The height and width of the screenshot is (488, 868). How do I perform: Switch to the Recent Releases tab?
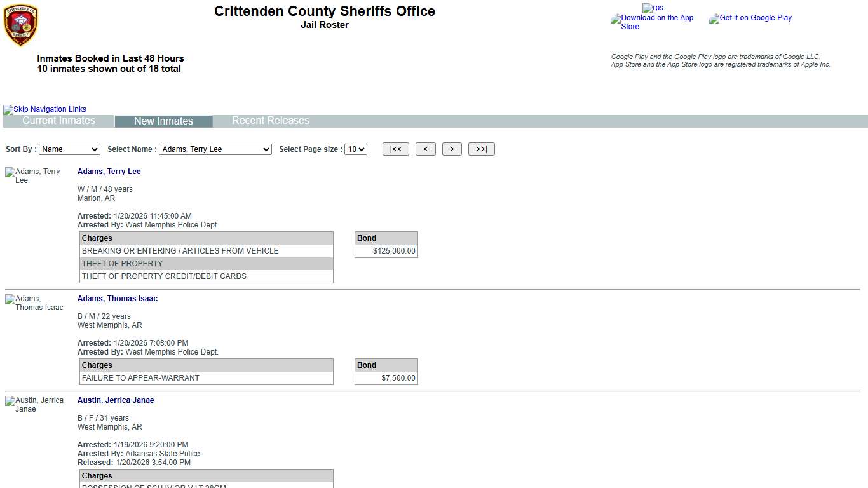tap(270, 121)
